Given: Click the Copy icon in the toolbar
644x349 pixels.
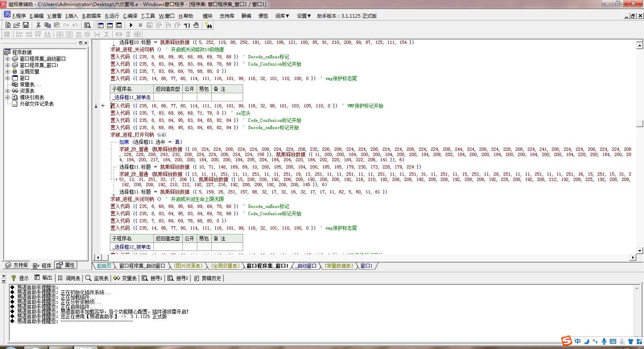Looking at the screenshot, I should click(47, 25).
